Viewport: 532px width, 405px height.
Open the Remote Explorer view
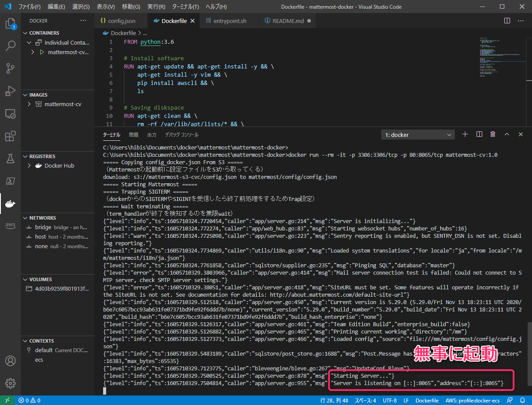coord(10,113)
